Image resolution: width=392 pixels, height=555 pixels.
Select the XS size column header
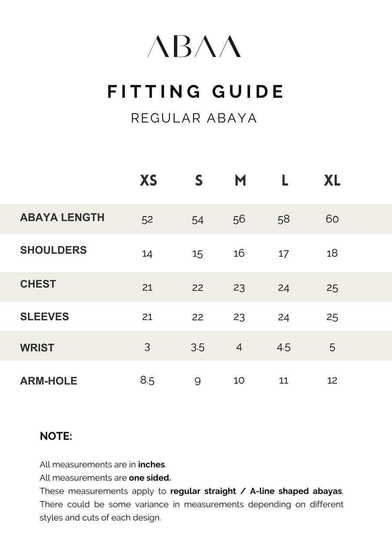(148, 180)
